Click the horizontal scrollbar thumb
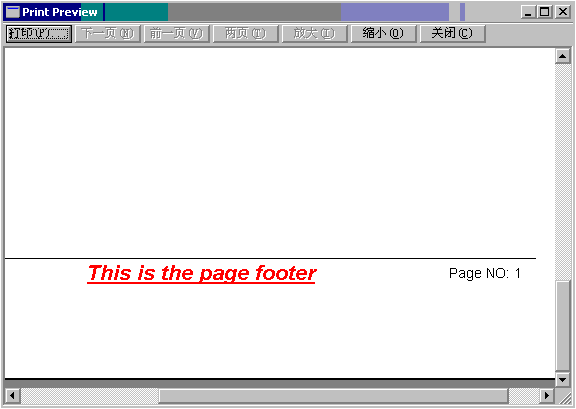This screenshot has width=576, height=409. [334, 396]
